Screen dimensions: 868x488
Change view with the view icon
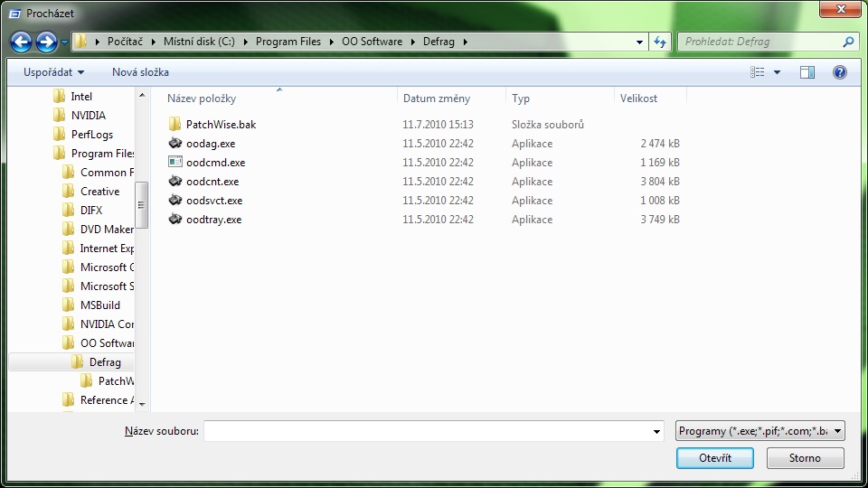point(758,72)
